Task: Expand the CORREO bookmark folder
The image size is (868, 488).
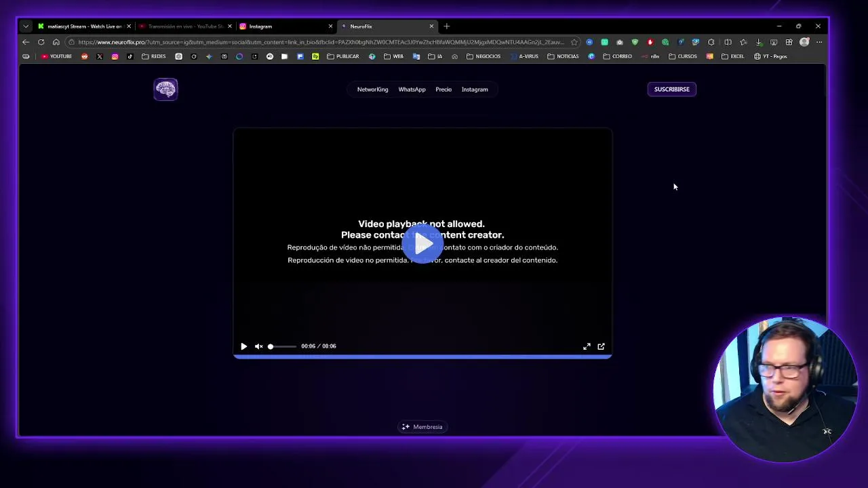Action: (x=618, y=56)
